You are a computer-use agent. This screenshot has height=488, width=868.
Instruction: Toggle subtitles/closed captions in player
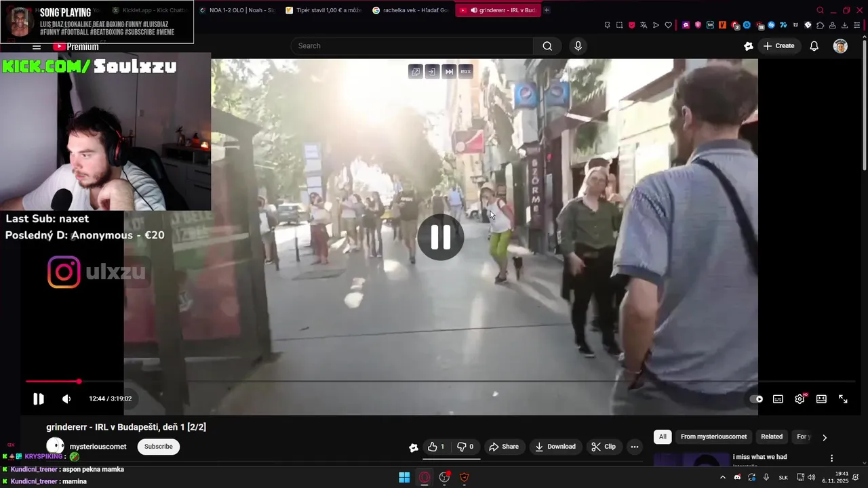(778, 399)
